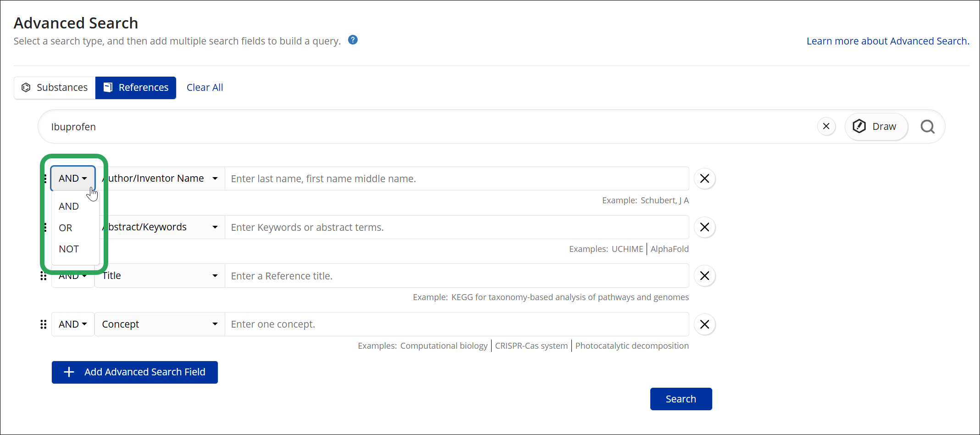
Task: Click the Clear All link
Action: [x=205, y=88]
